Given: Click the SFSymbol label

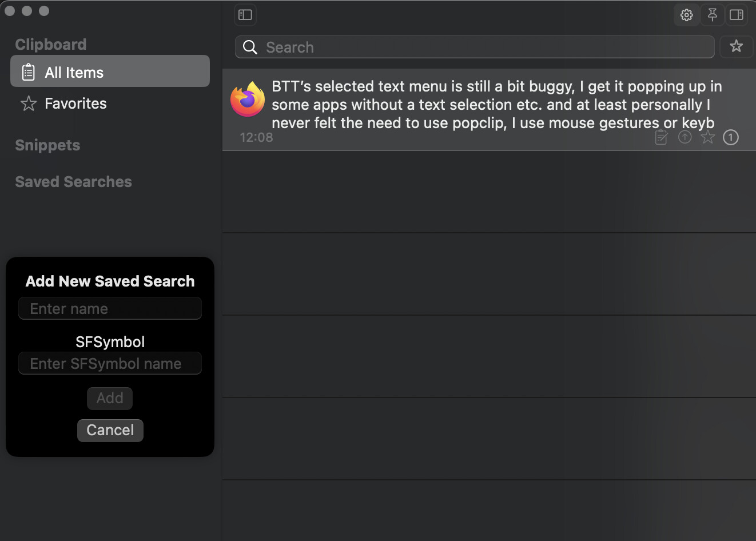Looking at the screenshot, I should (x=110, y=342).
